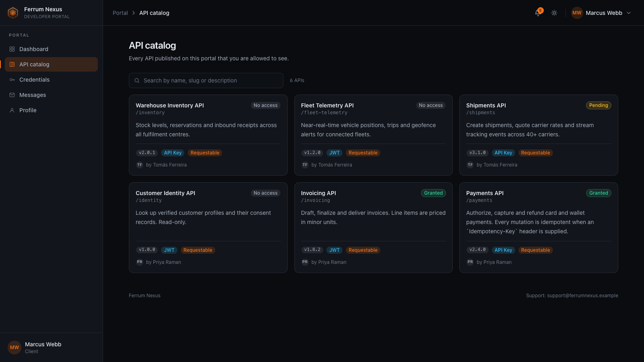Click Granted badge on Payments API
The height and width of the screenshot is (362, 644).
tap(599, 193)
